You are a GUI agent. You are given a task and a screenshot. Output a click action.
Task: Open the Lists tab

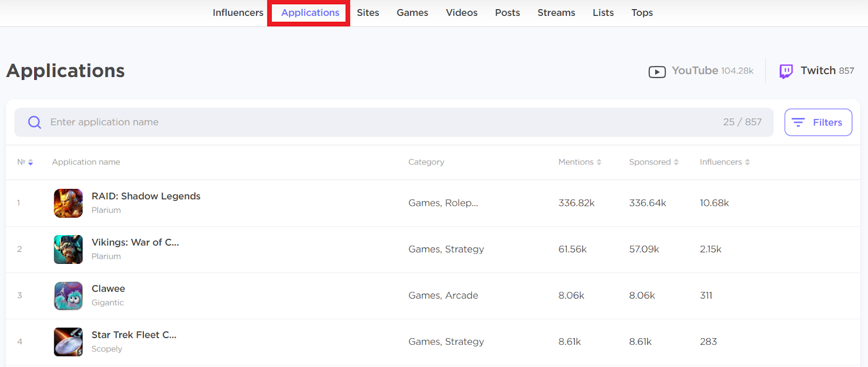point(603,12)
